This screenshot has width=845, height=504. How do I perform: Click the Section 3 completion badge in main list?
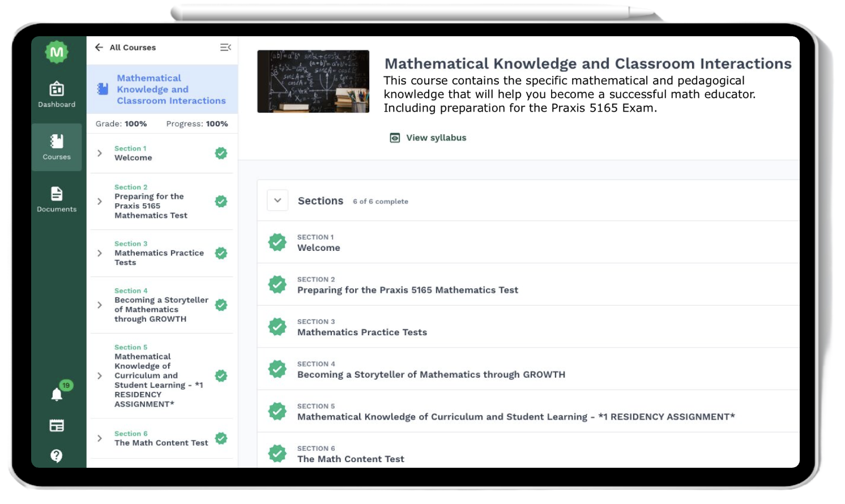[x=277, y=327]
